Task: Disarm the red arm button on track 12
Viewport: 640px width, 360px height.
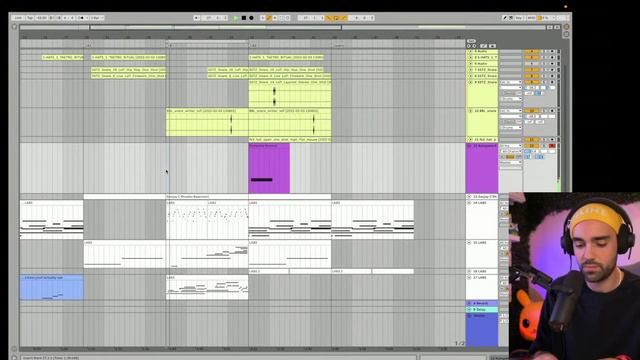Action: click(x=552, y=146)
